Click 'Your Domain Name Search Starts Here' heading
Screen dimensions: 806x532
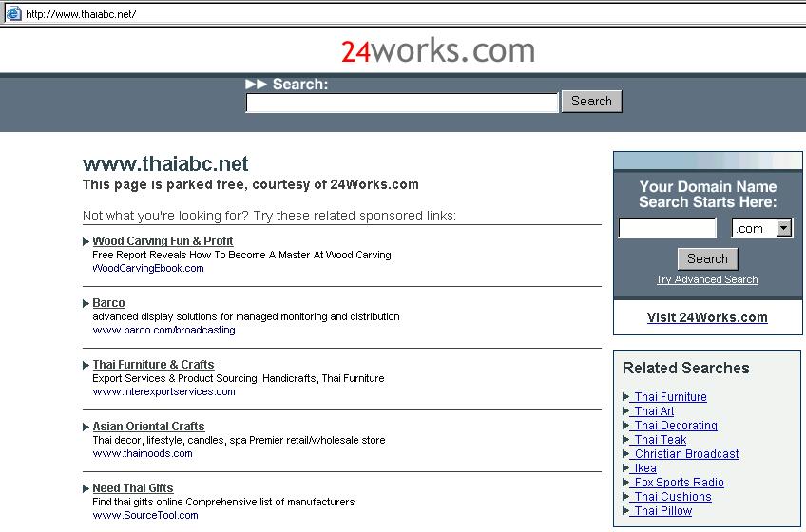coord(708,195)
